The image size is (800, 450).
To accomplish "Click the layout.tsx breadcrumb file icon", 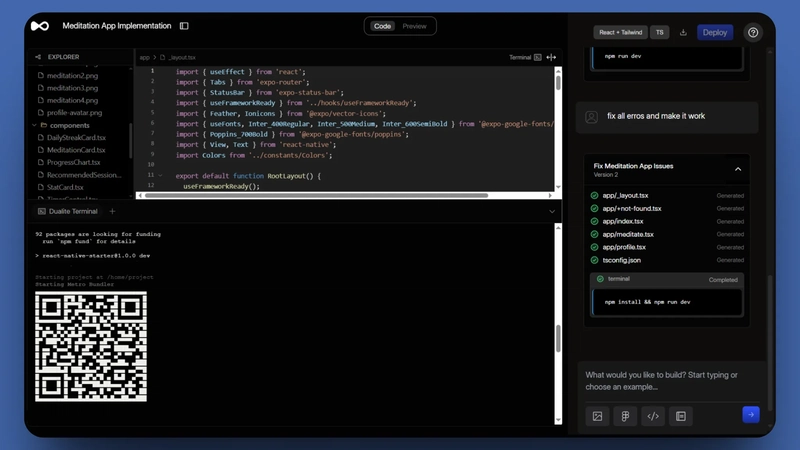I will [163, 58].
